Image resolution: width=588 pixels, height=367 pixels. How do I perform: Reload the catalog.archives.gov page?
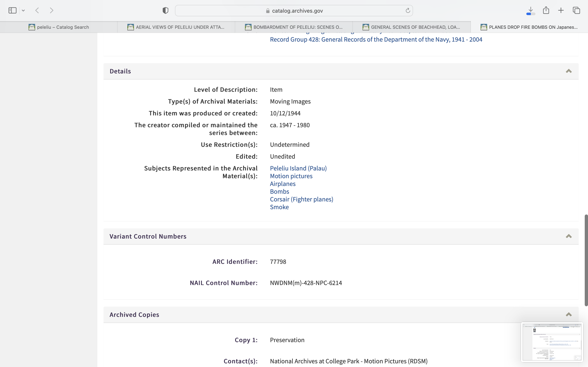point(408,10)
